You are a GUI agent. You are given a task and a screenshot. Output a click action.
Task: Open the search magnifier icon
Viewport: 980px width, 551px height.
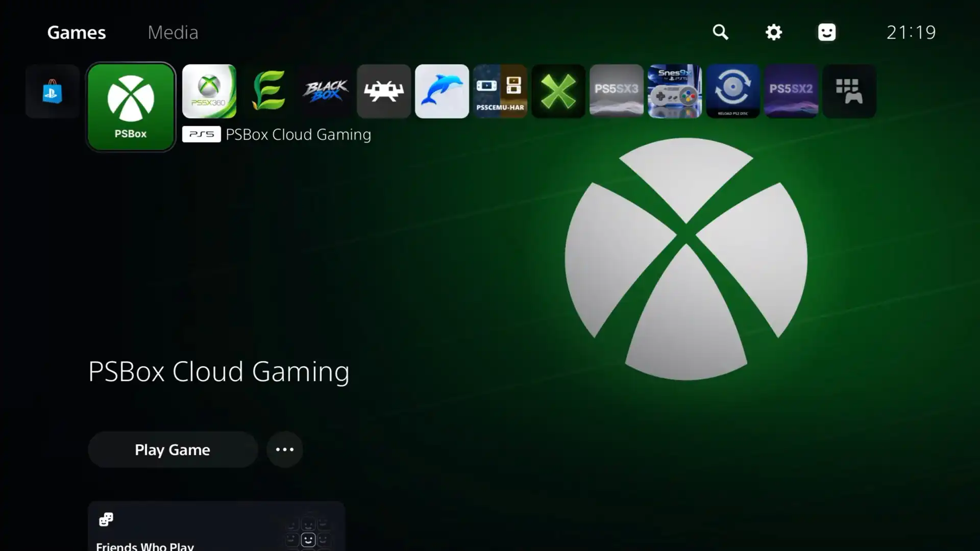(720, 32)
